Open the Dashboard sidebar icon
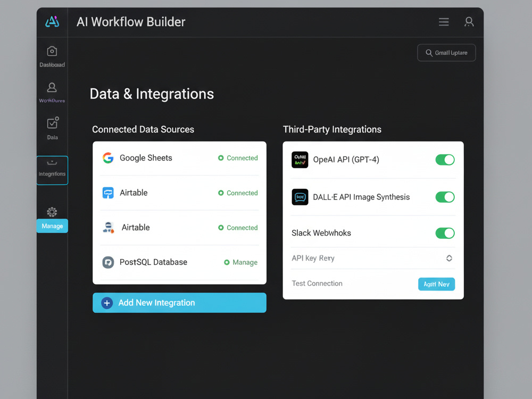Screen dimensions: 532x399 point(52,51)
